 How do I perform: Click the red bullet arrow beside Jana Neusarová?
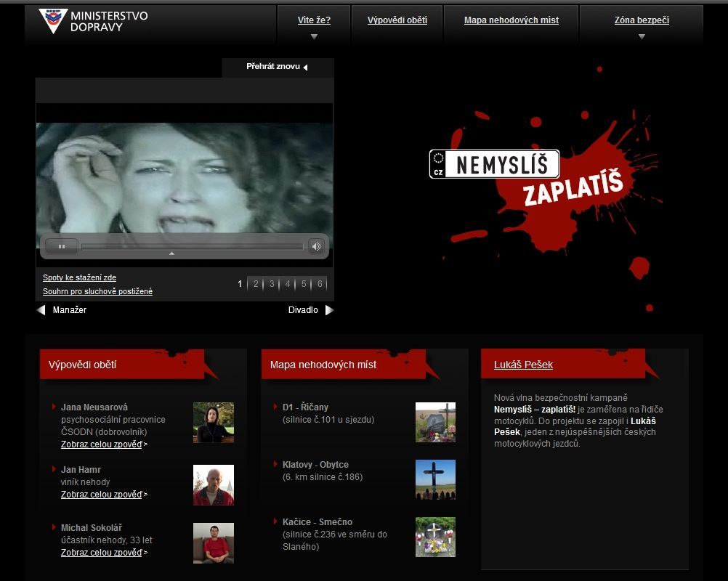point(54,407)
